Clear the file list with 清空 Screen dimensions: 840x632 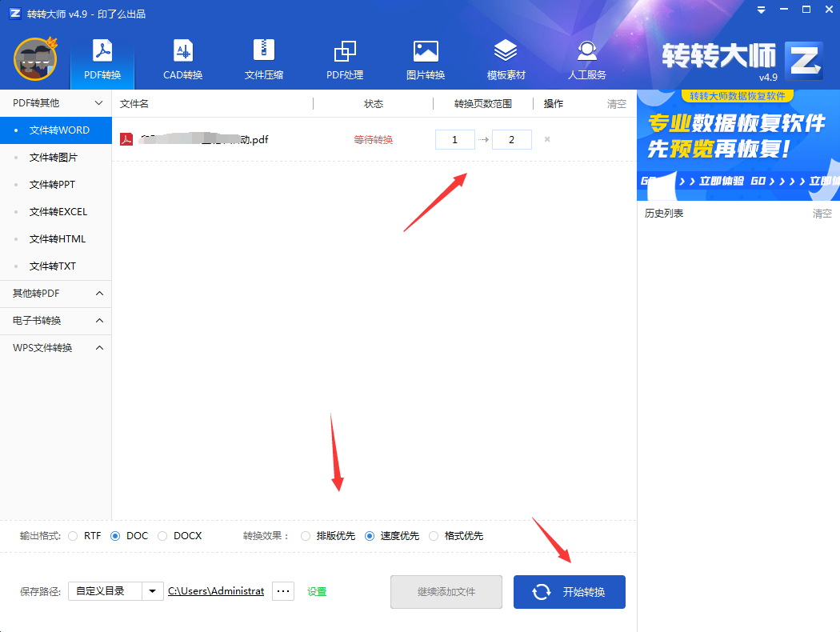click(617, 104)
